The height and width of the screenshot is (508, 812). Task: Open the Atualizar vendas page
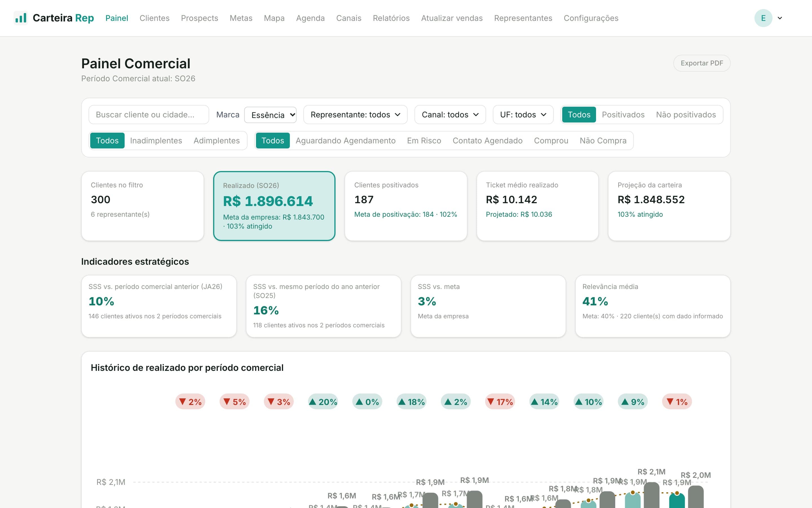coord(452,18)
